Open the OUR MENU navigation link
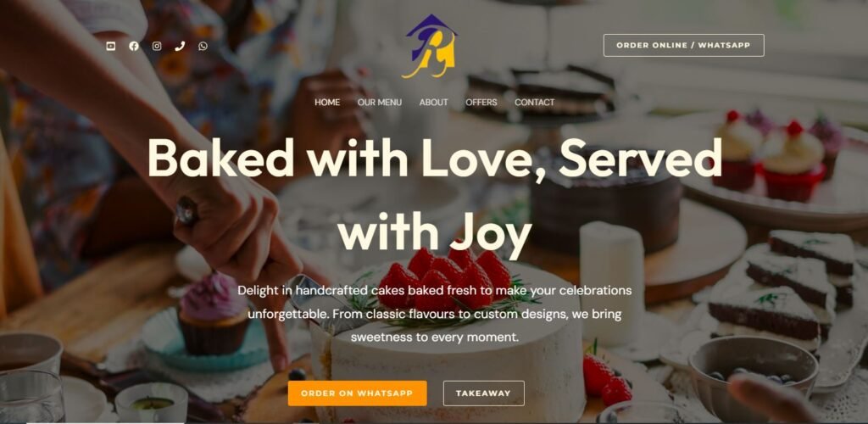The height and width of the screenshot is (424, 868). pyautogui.click(x=380, y=103)
